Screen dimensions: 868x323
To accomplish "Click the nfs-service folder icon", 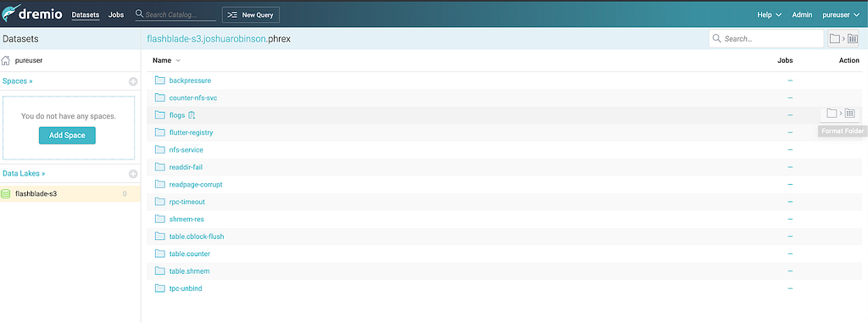I will pyautogui.click(x=160, y=149).
